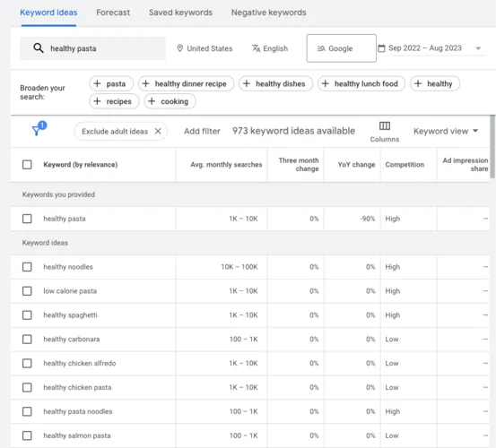Add 'healthy dishes' suggestion chip
The height and width of the screenshot is (448, 496).
point(275,83)
